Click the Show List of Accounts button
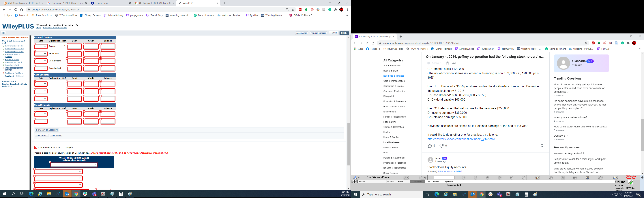This screenshot has height=198, width=644. tap(46, 130)
